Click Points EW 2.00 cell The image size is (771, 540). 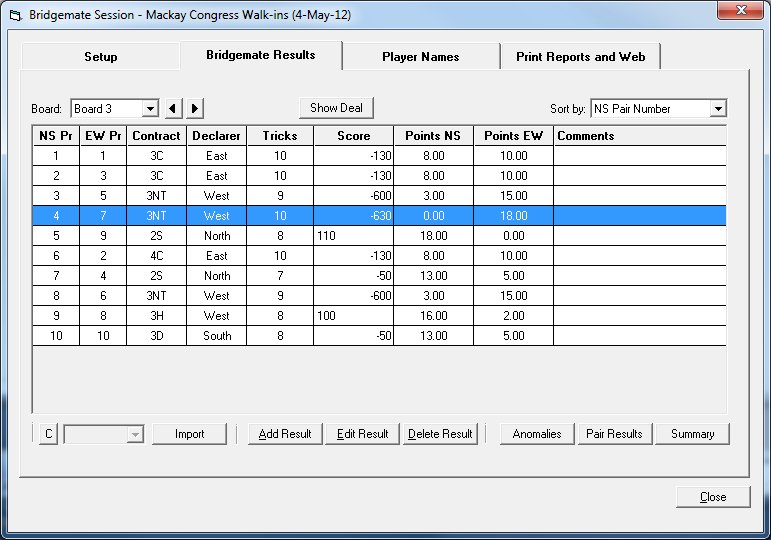[x=513, y=316]
